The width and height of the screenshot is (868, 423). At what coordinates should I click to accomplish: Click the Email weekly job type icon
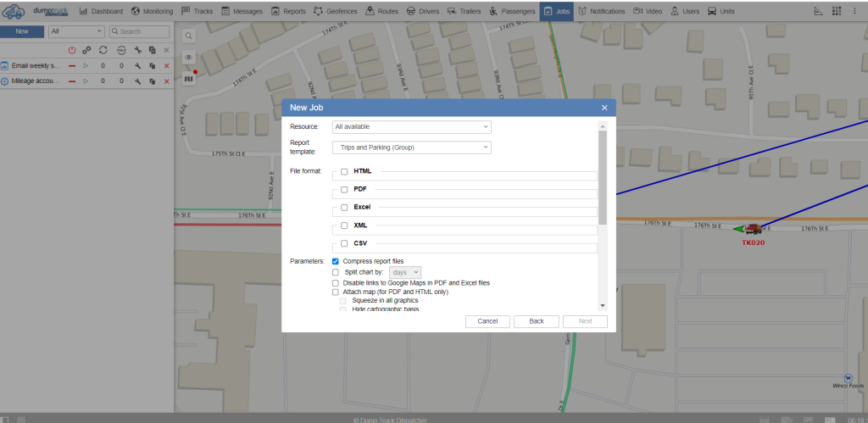pos(5,66)
